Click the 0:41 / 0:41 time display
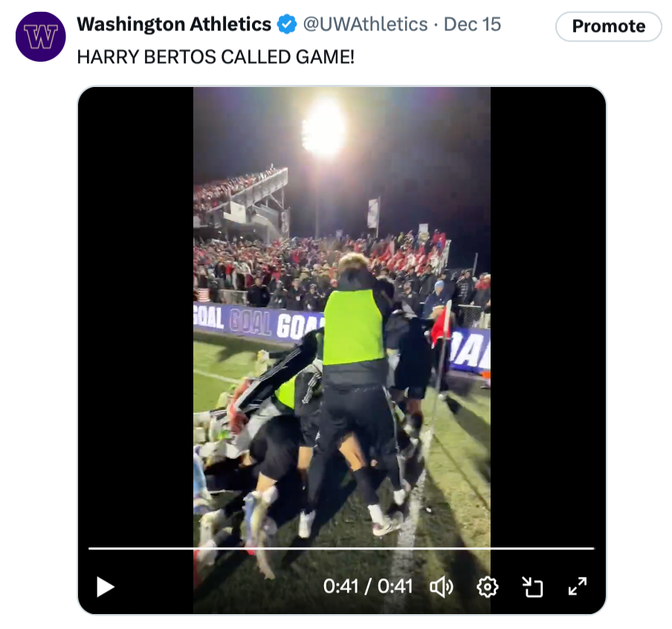Image resolution: width=672 pixels, height=629 pixels. [x=368, y=587]
